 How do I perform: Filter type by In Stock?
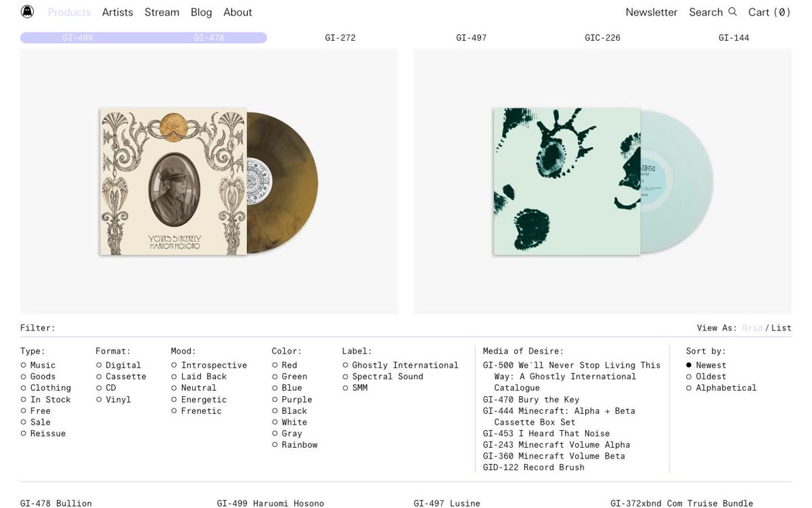[45, 400]
